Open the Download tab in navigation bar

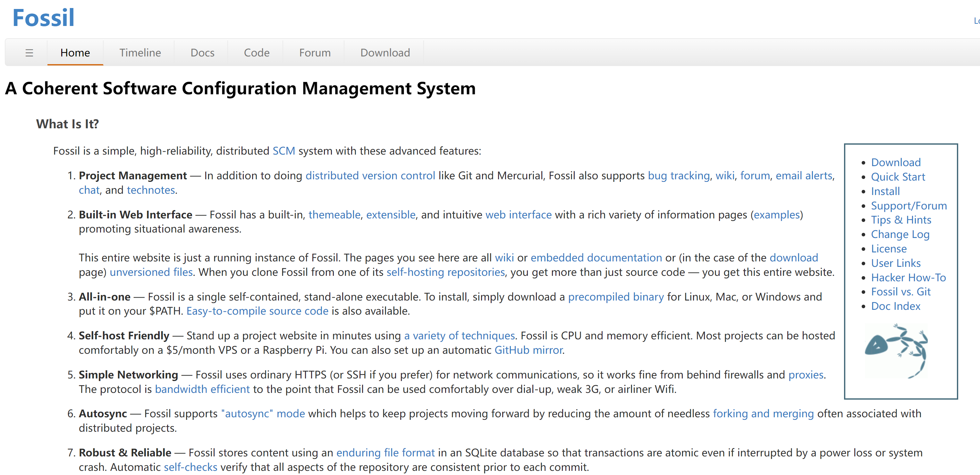coord(385,53)
